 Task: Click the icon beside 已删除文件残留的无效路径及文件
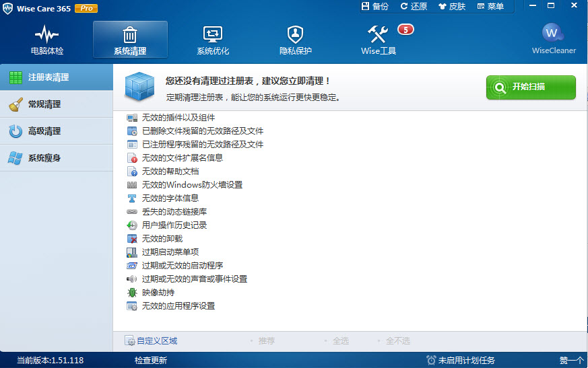132,131
